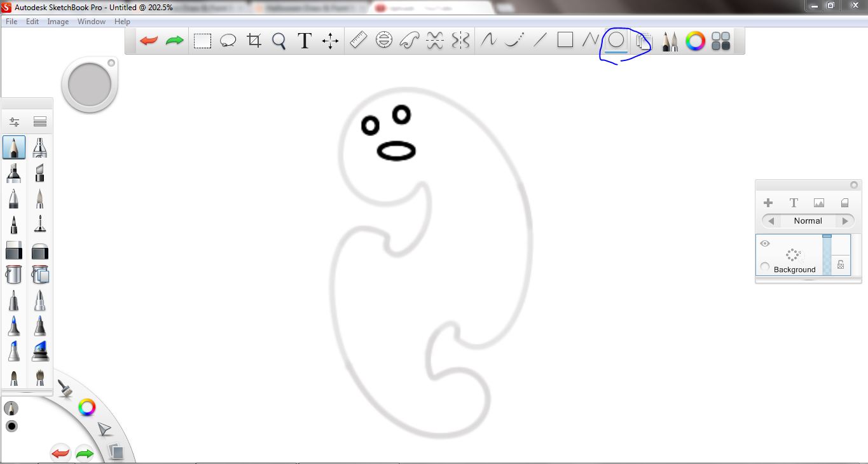868x464 pixels.
Task: Click the lagoon layers/files icon
Action: pyautogui.click(x=115, y=451)
